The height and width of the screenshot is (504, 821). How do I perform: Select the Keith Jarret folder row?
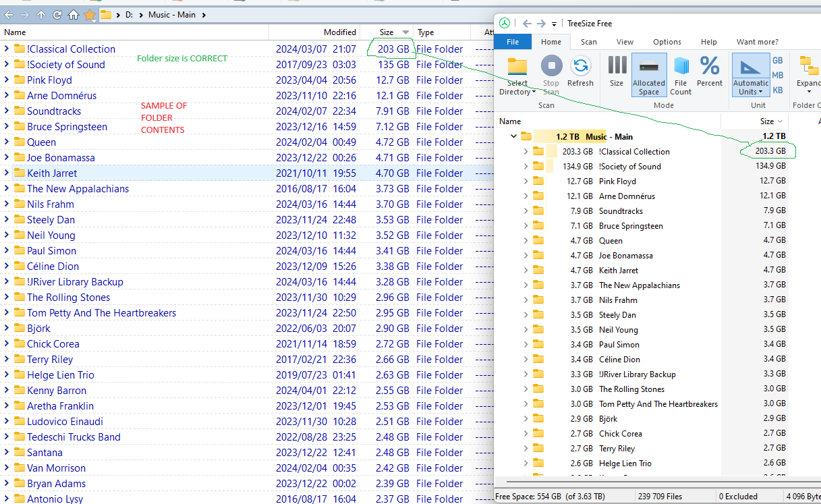(x=52, y=173)
